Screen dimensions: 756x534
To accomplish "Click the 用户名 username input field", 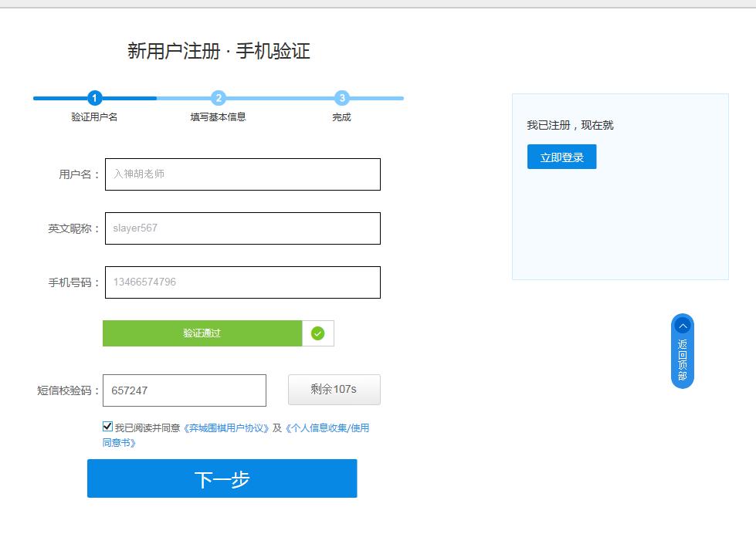I will [x=242, y=174].
